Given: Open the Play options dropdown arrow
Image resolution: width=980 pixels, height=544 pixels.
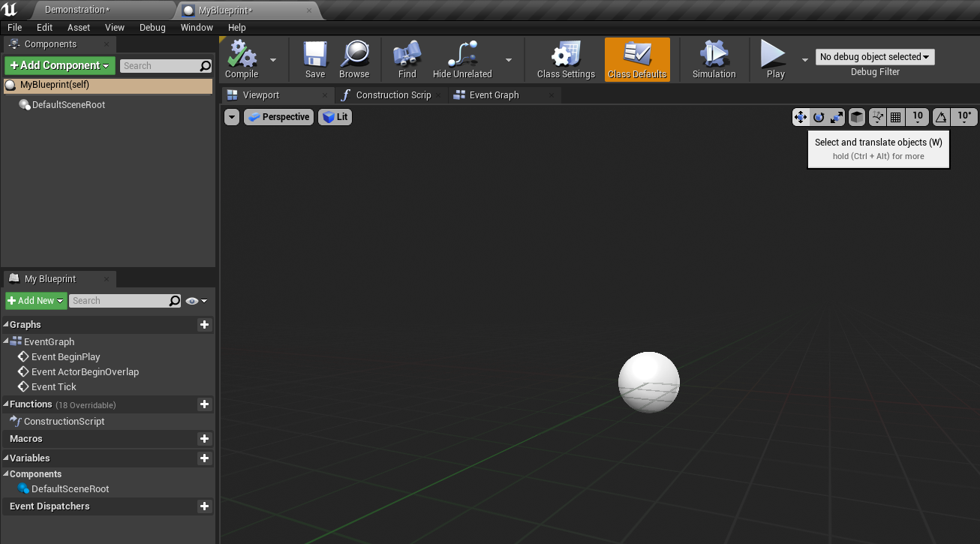Looking at the screenshot, I should 805,60.
